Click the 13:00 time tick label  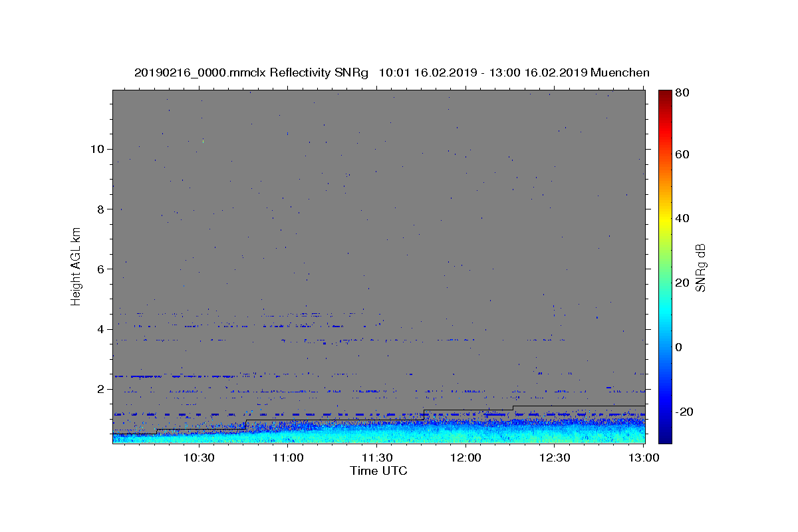644,458
